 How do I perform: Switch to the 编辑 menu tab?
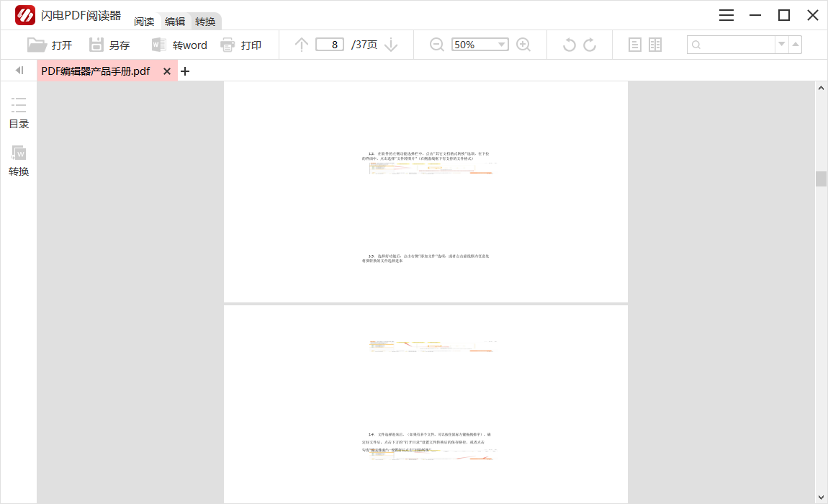coord(175,22)
